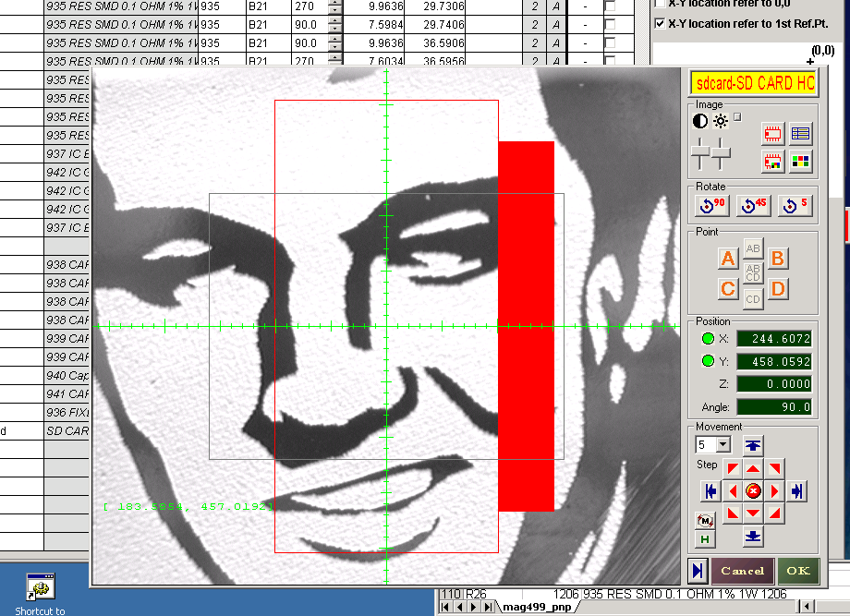Click the contrast half-circle icon
This screenshot has height=616, width=850.
[699, 121]
